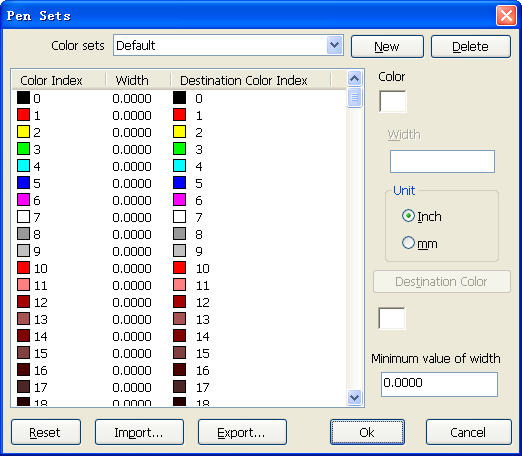Image resolution: width=522 pixels, height=456 pixels.
Task: Select the mm unit radio button
Action: tap(408, 243)
